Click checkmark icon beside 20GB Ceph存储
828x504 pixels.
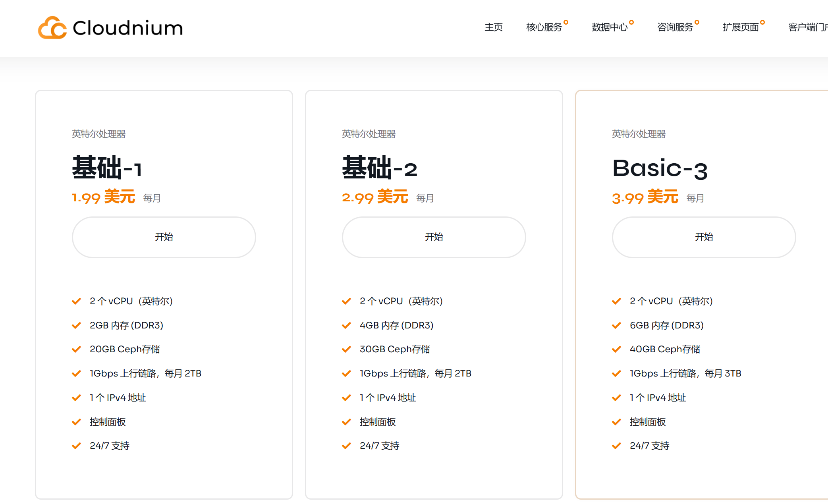pos(76,349)
